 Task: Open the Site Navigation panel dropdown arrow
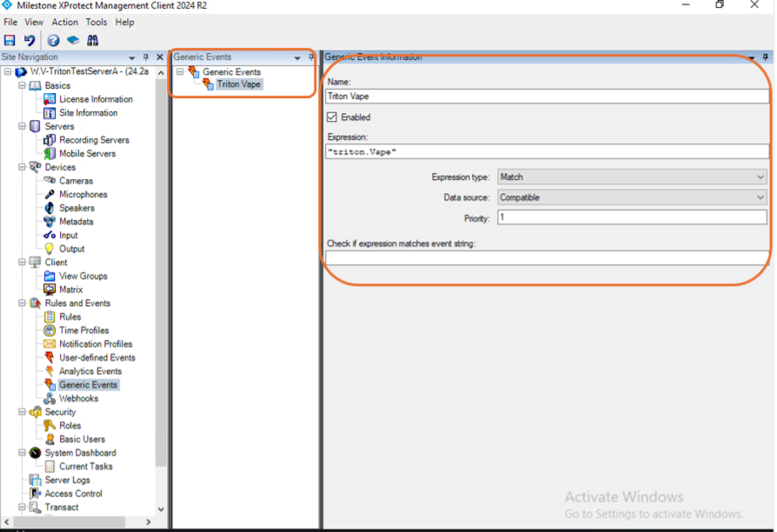pos(132,57)
